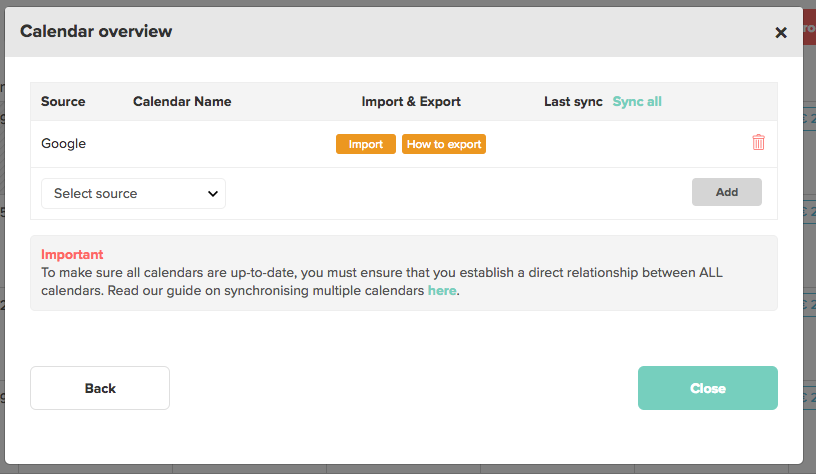
Task: Close the Calendar overview dialog with X
Action: [781, 33]
